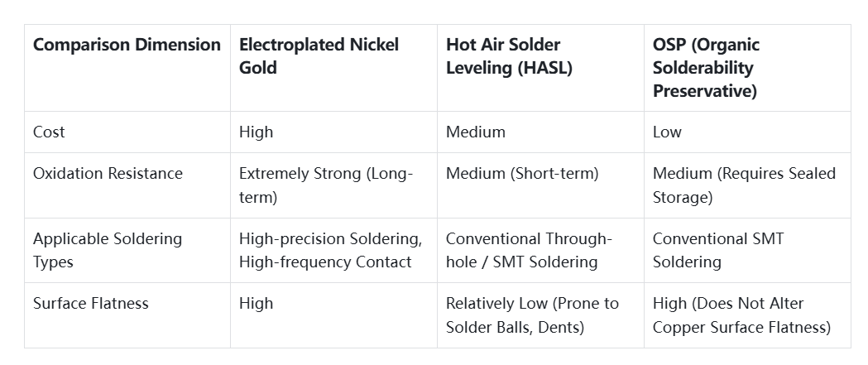Click the 'OSP (Organic Solderability Preservative)' header
The width and height of the screenshot is (868, 365).
click(706, 68)
